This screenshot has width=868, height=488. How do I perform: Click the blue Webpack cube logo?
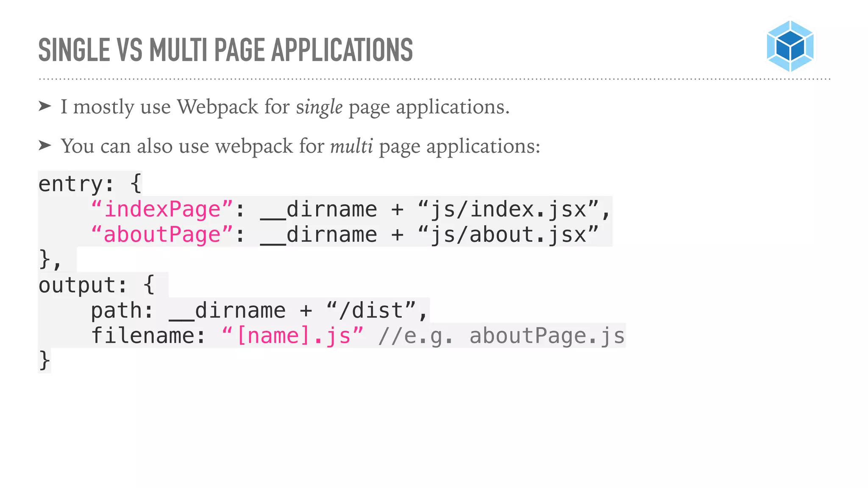[x=790, y=46]
